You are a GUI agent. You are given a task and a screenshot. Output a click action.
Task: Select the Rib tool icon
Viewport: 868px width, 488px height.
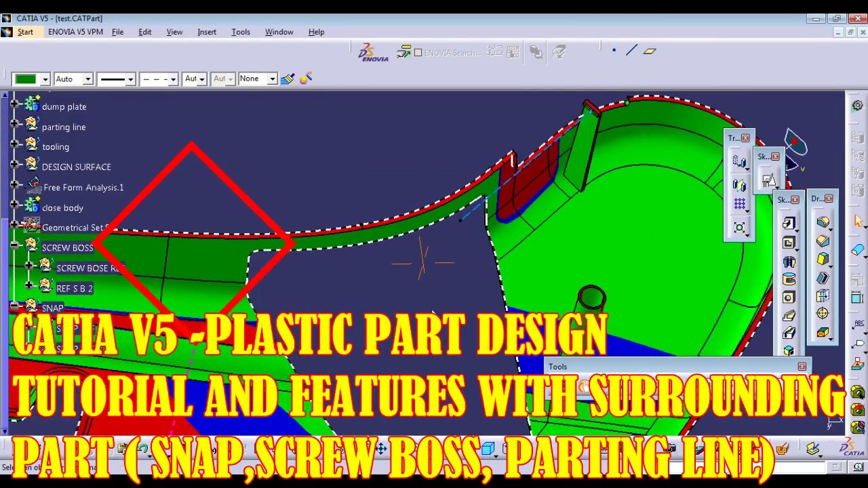[x=788, y=316]
